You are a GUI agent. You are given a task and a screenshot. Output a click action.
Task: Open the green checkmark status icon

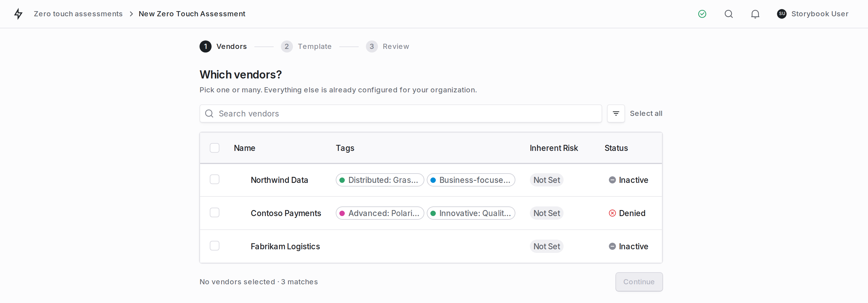pyautogui.click(x=702, y=14)
